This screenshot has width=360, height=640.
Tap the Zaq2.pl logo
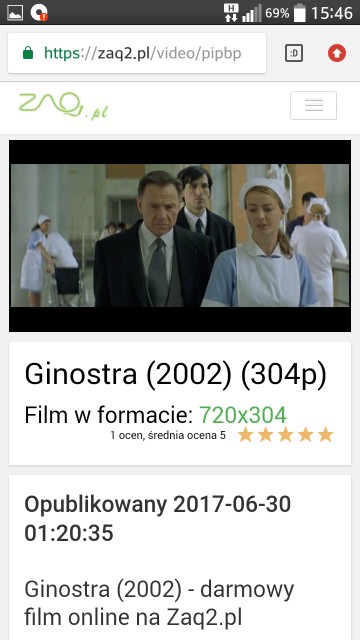tap(63, 106)
